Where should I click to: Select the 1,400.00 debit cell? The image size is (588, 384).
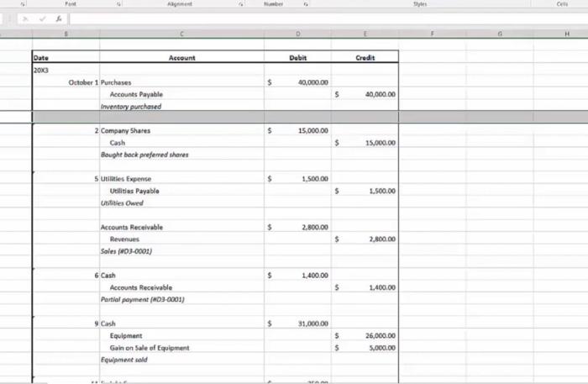[297, 276]
